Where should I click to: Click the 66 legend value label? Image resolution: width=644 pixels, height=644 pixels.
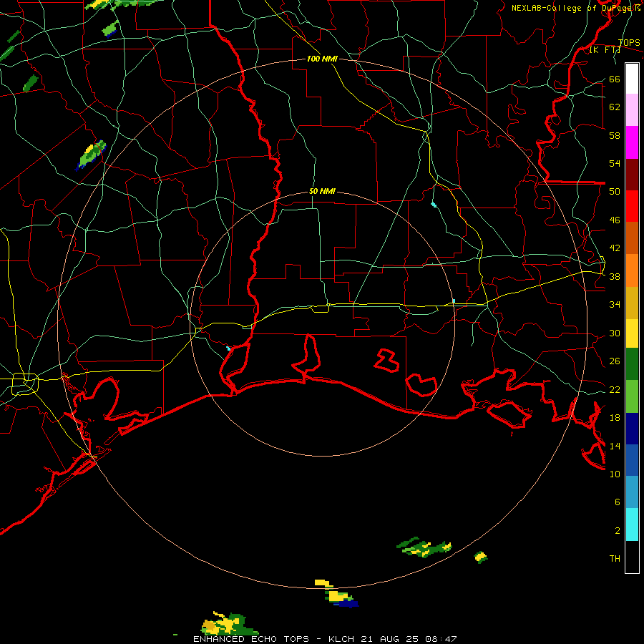(x=615, y=79)
